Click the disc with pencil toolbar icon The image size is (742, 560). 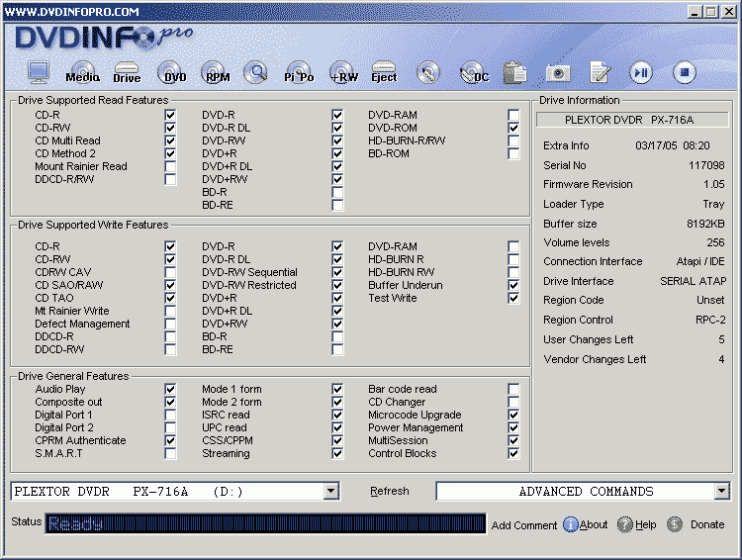click(428, 72)
